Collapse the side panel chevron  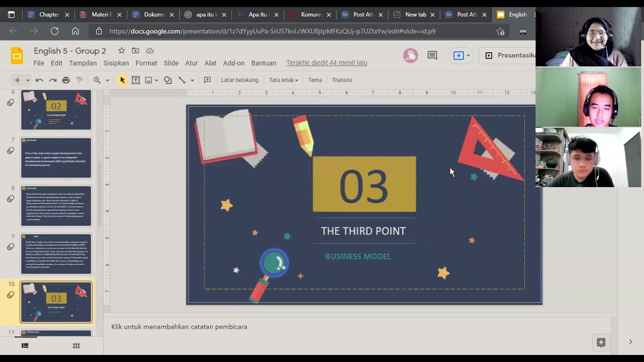[x=630, y=342]
